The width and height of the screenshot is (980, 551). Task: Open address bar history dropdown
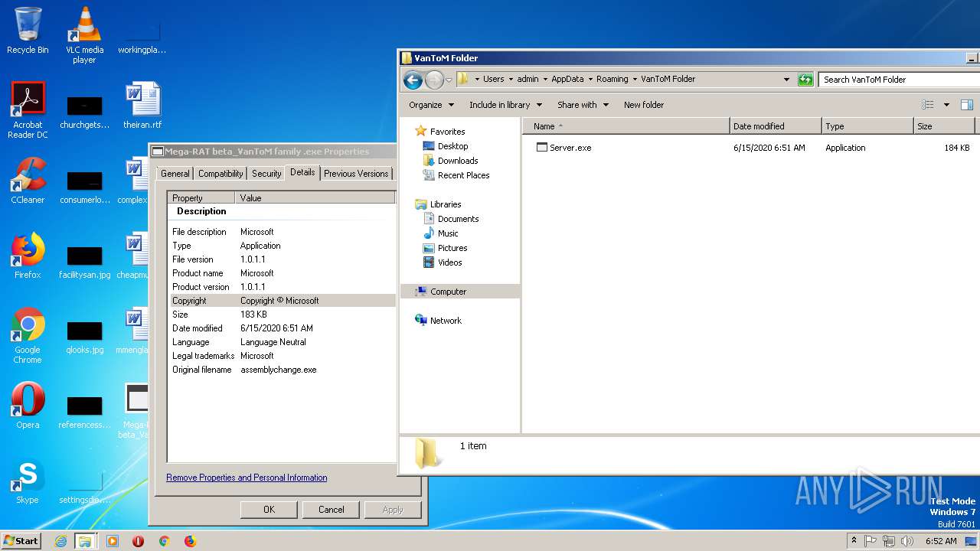coord(786,80)
